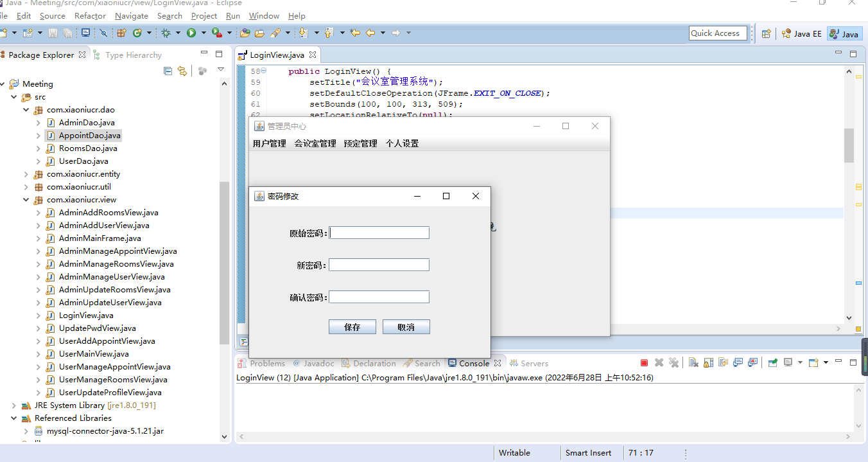
Task: Click the Run Last Tool red toolbox icon
Action: [217, 33]
